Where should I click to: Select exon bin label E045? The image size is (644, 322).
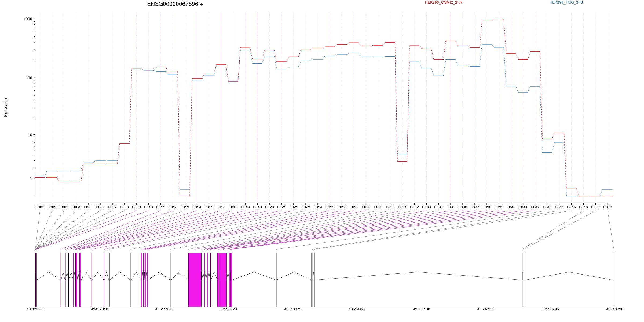[571, 207]
